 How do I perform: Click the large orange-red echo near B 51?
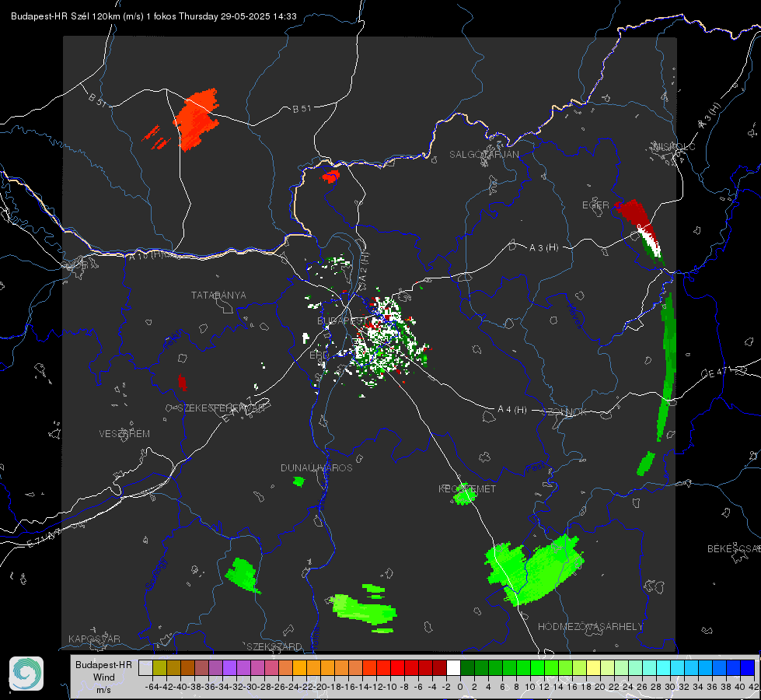tap(197, 120)
